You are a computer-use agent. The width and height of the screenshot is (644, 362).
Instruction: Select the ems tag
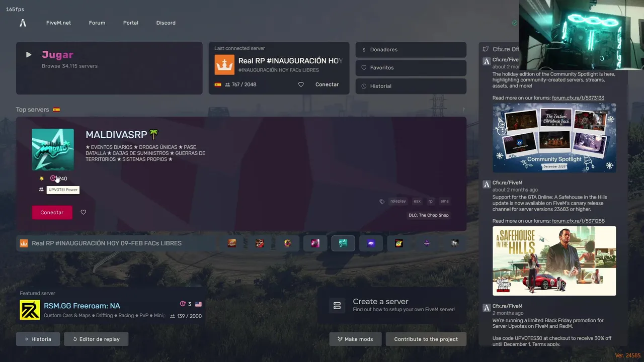[x=444, y=201]
